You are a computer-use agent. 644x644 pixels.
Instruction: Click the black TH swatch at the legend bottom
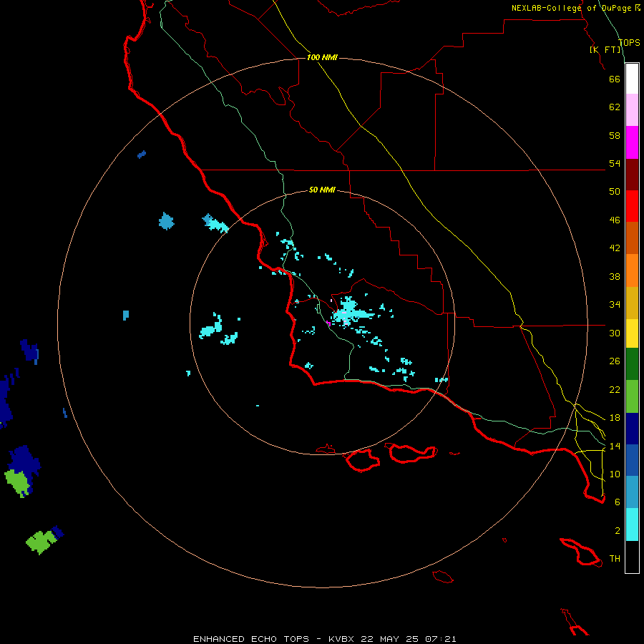pyautogui.click(x=632, y=557)
